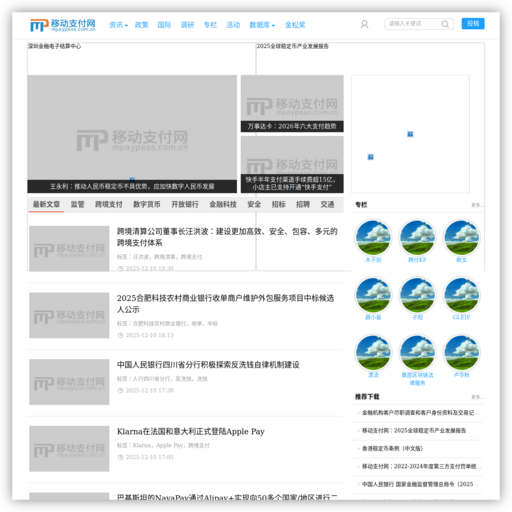Open columnist avatar for 卢华秋
The height and width of the screenshot is (512, 512).
pyautogui.click(x=462, y=353)
